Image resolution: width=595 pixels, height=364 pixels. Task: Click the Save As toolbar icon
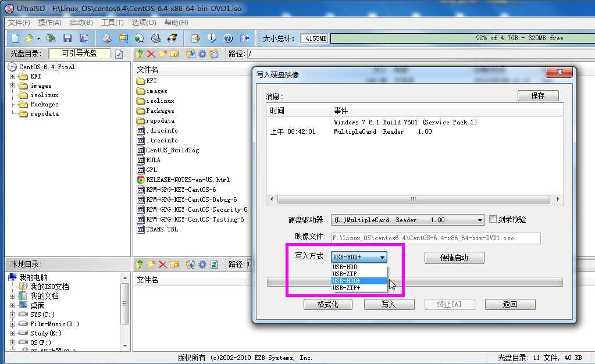pyautogui.click(x=84, y=38)
